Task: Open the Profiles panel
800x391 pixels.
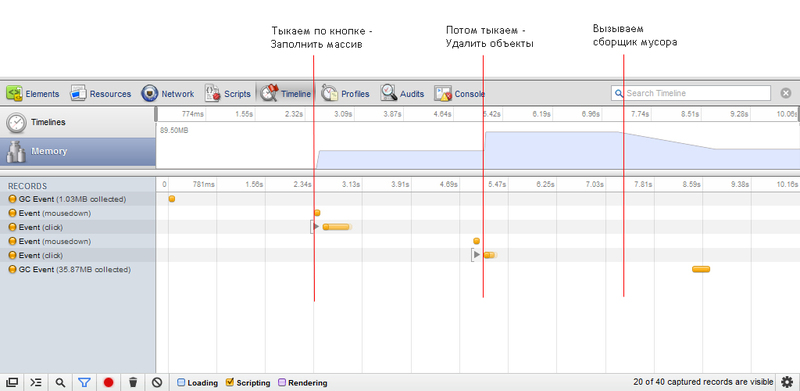Action: (x=345, y=94)
